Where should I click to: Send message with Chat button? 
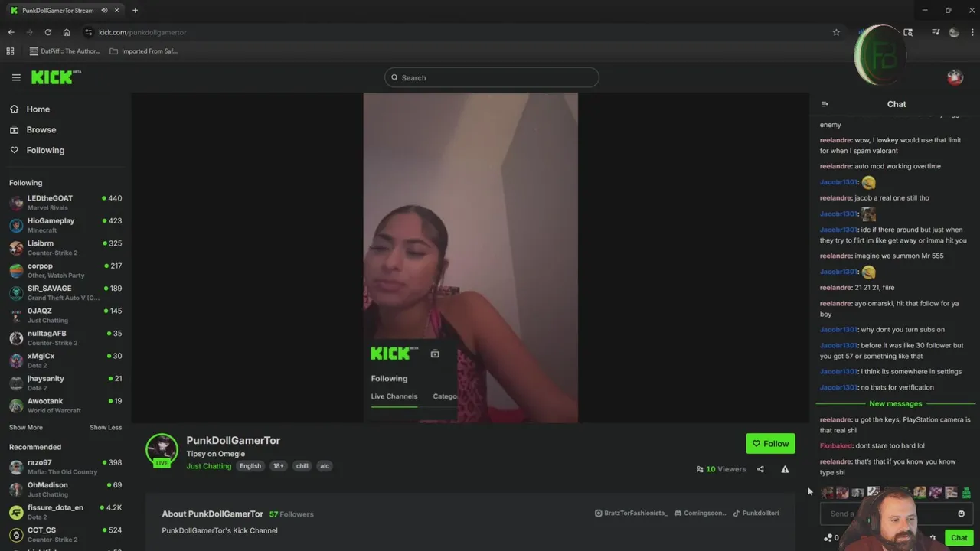[x=959, y=538]
